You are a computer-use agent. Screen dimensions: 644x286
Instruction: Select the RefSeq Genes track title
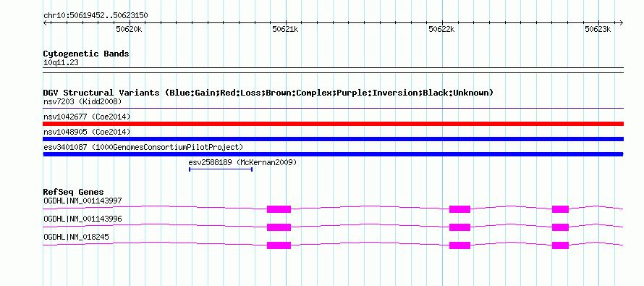point(74,192)
